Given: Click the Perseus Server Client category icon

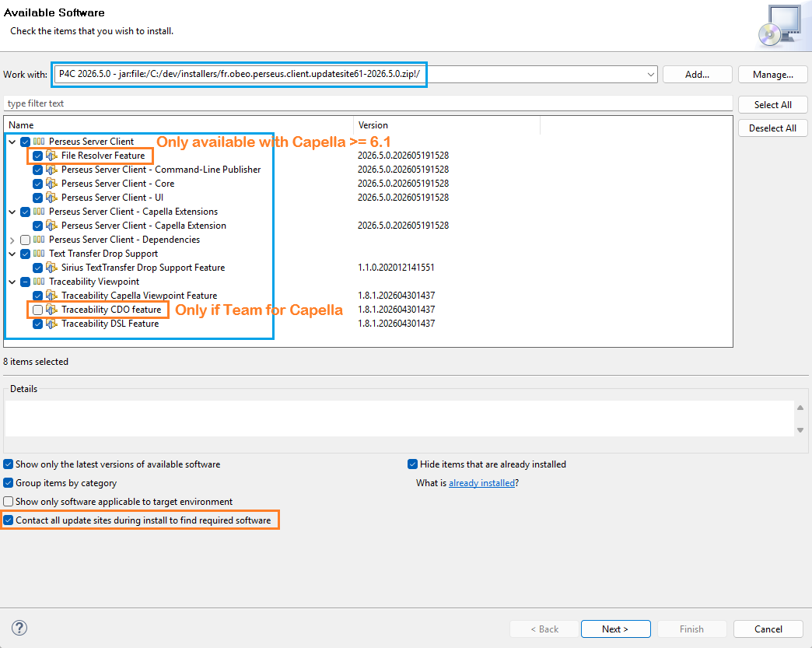Looking at the screenshot, I should [39, 142].
